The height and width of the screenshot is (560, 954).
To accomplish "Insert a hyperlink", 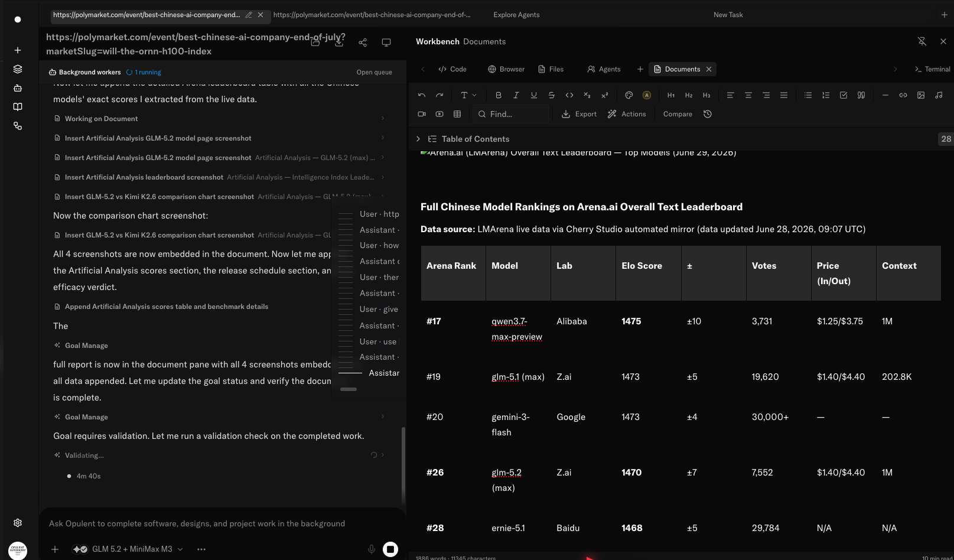I will [x=903, y=95].
